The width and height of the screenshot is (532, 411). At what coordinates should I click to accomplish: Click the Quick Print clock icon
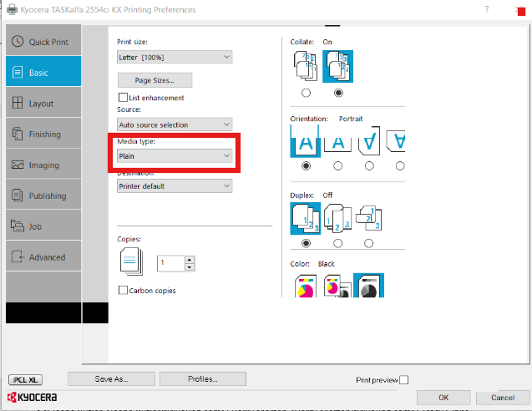coord(18,42)
